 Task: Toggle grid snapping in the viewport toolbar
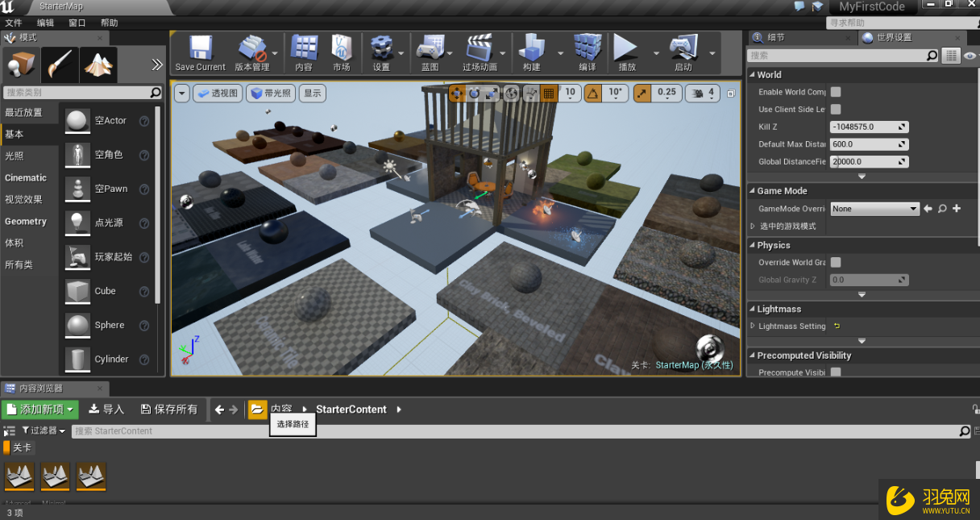[548, 93]
